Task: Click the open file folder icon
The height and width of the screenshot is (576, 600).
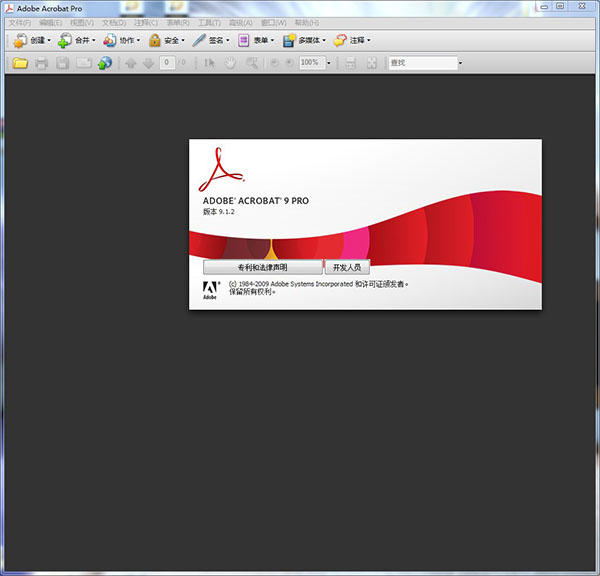Action: (x=20, y=63)
